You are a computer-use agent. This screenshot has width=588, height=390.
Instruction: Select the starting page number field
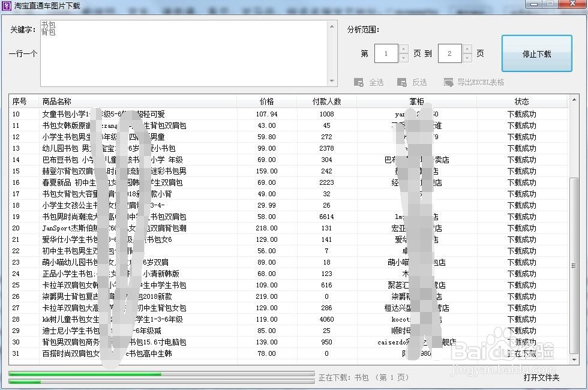pyautogui.click(x=386, y=53)
